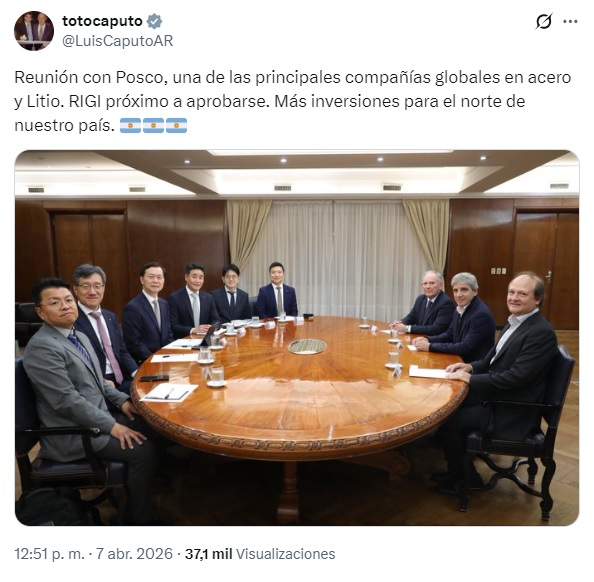The image size is (594, 582).
Task: Select the 7 abr. 2026 date
Action: coord(134,554)
